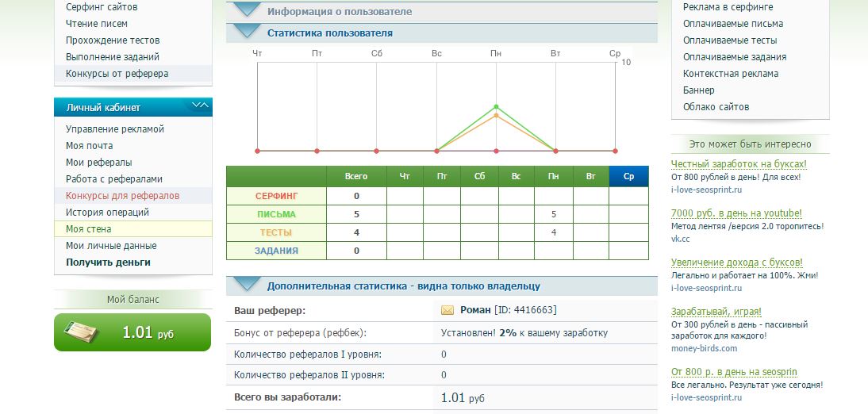The width and height of the screenshot is (868, 414).
Task: Open Выполнение заданий
Action: (113, 57)
